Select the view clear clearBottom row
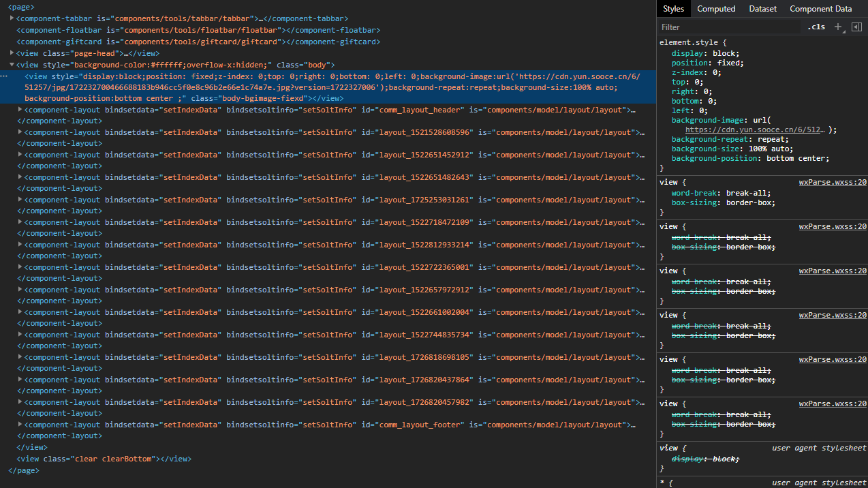 point(328,459)
